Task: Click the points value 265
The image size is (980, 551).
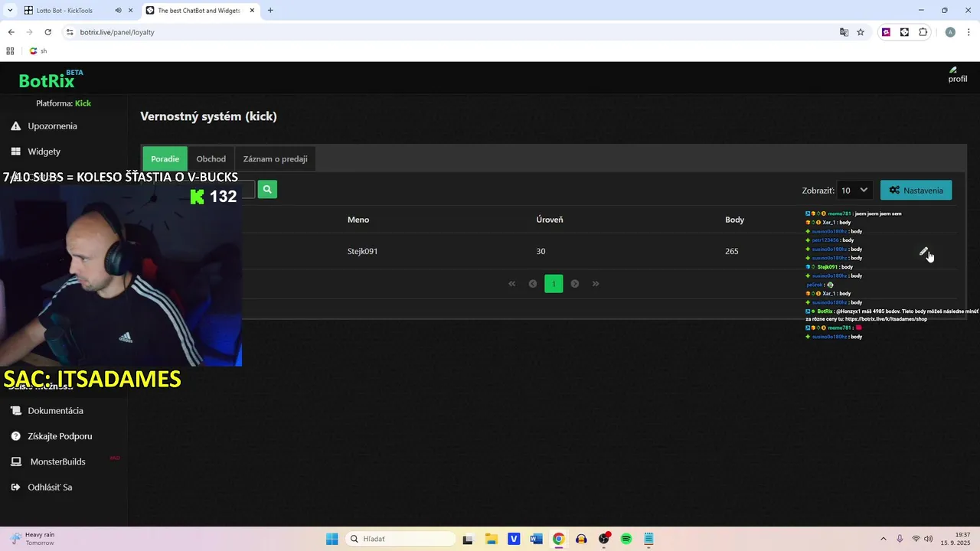Action: [732, 251]
